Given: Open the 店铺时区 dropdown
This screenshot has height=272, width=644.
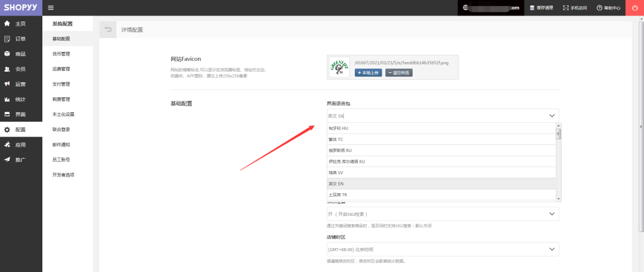Looking at the screenshot, I should point(442,249).
